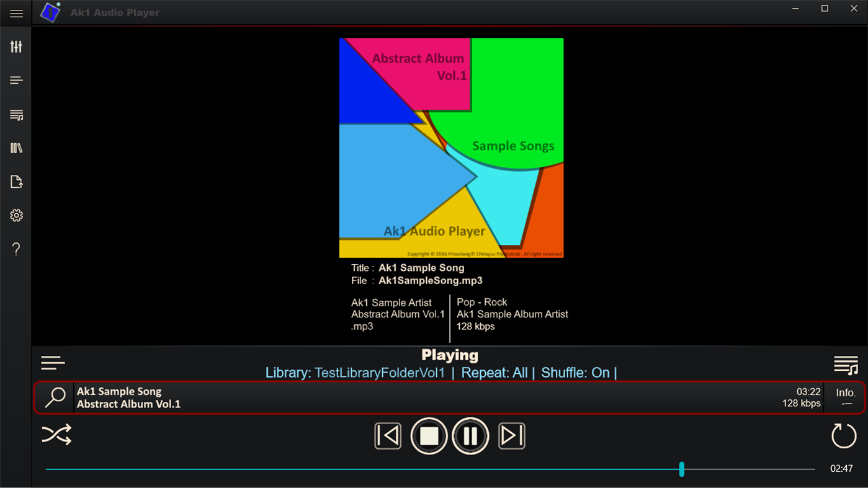Skip to next track

click(511, 435)
